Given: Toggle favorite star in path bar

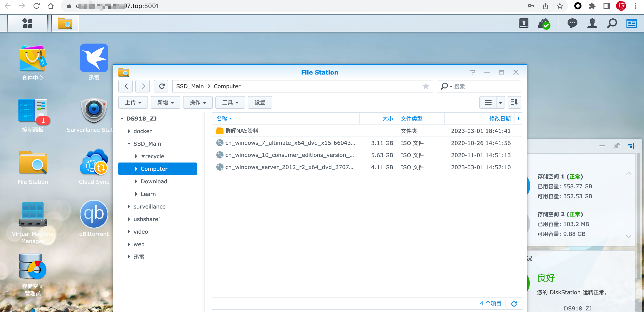Looking at the screenshot, I should (x=426, y=86).
